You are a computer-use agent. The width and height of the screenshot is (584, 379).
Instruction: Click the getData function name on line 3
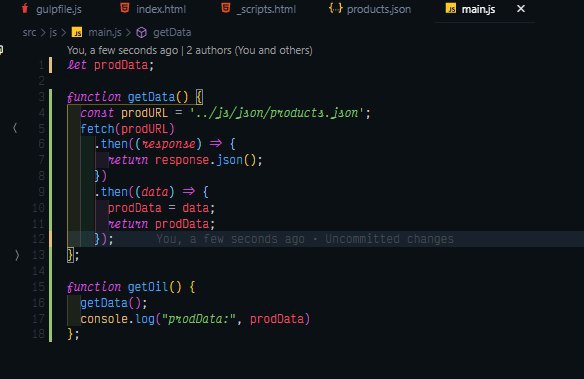point(151,97)
